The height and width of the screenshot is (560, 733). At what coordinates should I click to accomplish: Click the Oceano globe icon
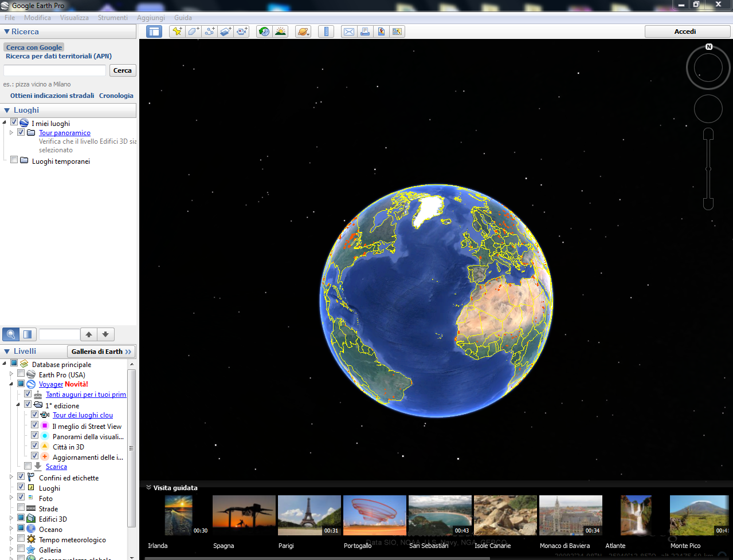(31, 529)
